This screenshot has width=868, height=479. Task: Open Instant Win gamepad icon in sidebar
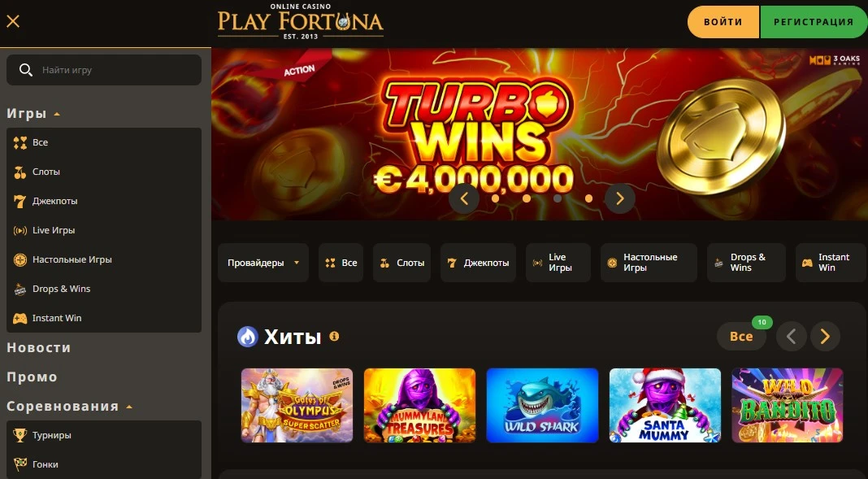tap(20, 319)
